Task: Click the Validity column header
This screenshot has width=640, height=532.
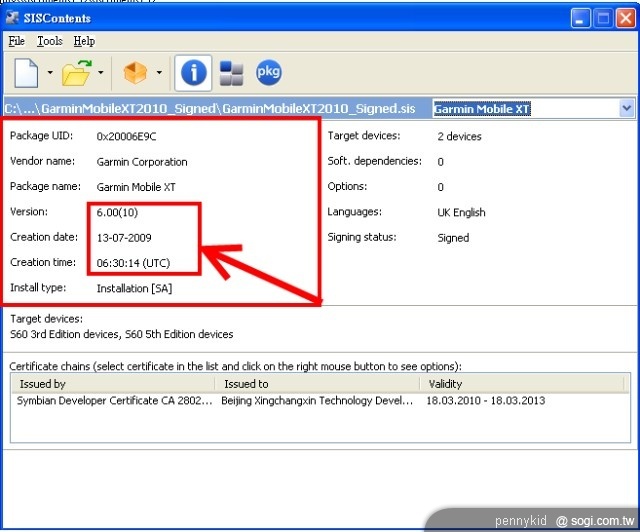Action: click(x=522, y=384)
